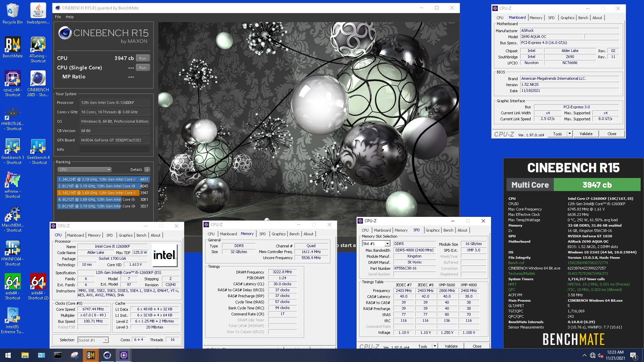The width and height of the screenshot is (644, 362).
Task: Open HWBOT x265 shortcut icon
Action: pyautogui.click(x=12, y=117)
